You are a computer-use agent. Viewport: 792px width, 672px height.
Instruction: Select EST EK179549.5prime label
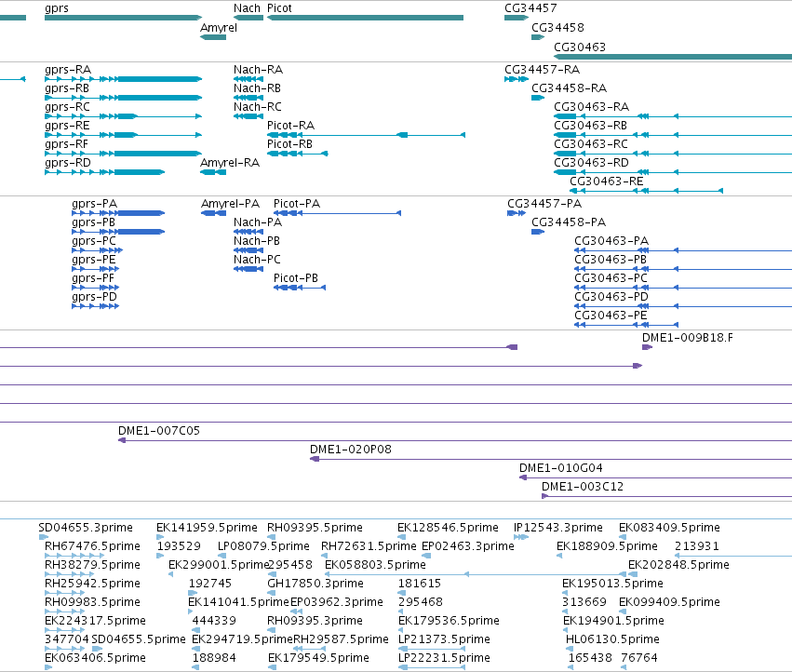coord(318,658)
